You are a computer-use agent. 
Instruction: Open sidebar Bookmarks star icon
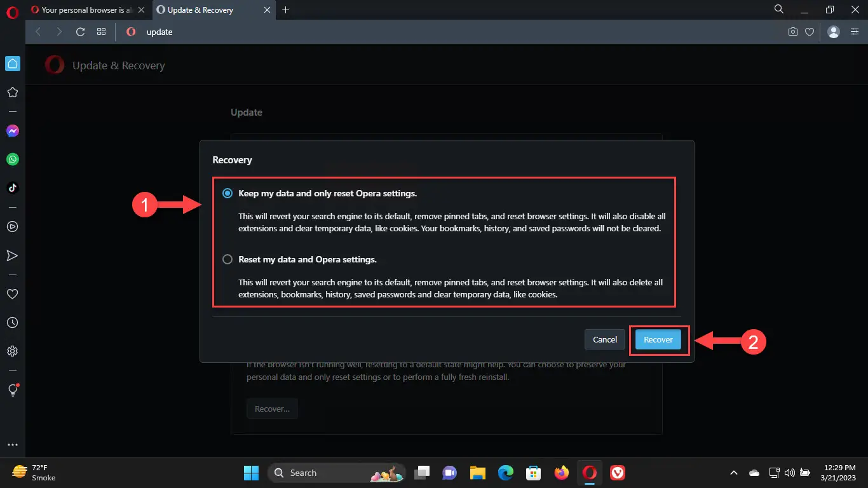(12, 92)
